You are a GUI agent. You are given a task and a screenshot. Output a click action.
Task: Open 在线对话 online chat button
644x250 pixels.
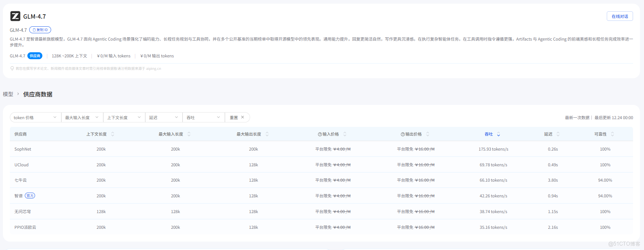tap(620, 16)
